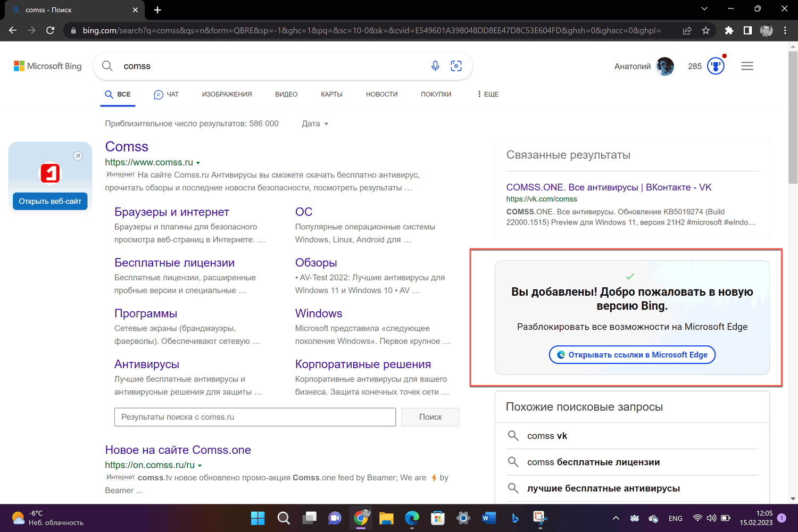Focus the Результаты поиска с comss.ru field
Image resolution: width=798 pixels, height=532 pixels.
click(x=255, y=417)
